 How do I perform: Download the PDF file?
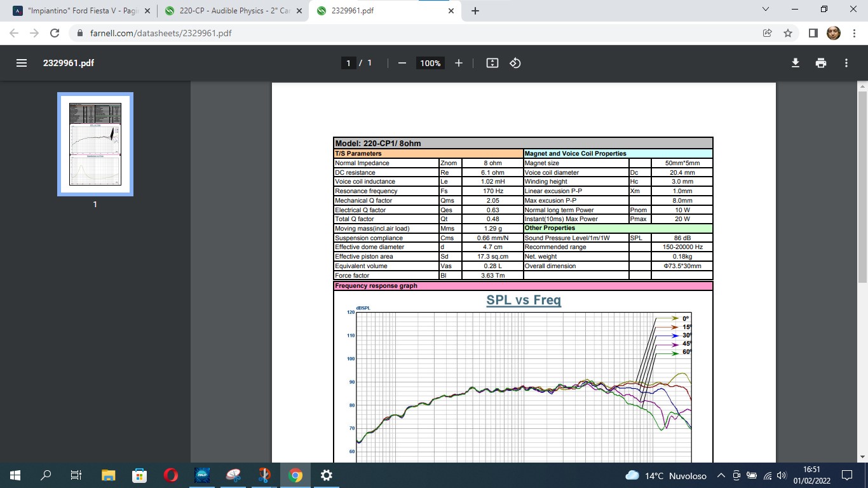[795, 63]
